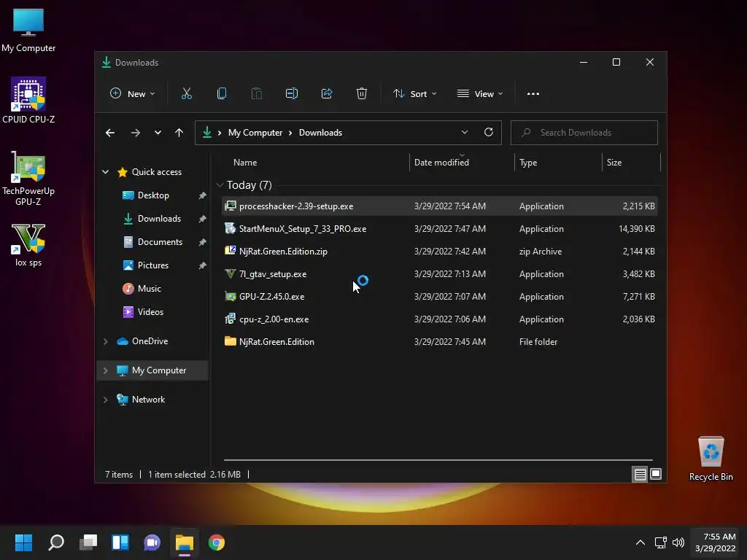
Task: Go up one folder level arrow
Action: click(x=179, y=133)
